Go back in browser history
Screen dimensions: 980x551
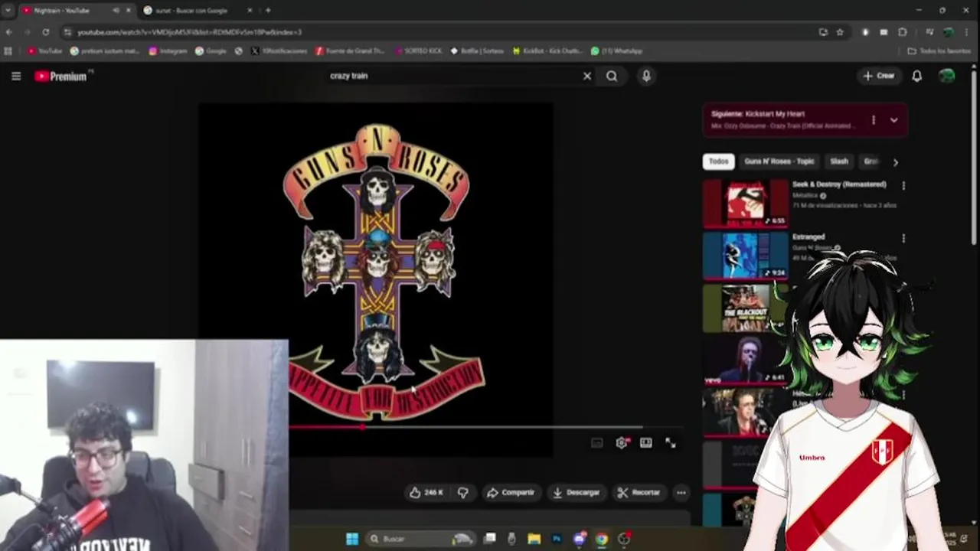[x=9, y=32]
